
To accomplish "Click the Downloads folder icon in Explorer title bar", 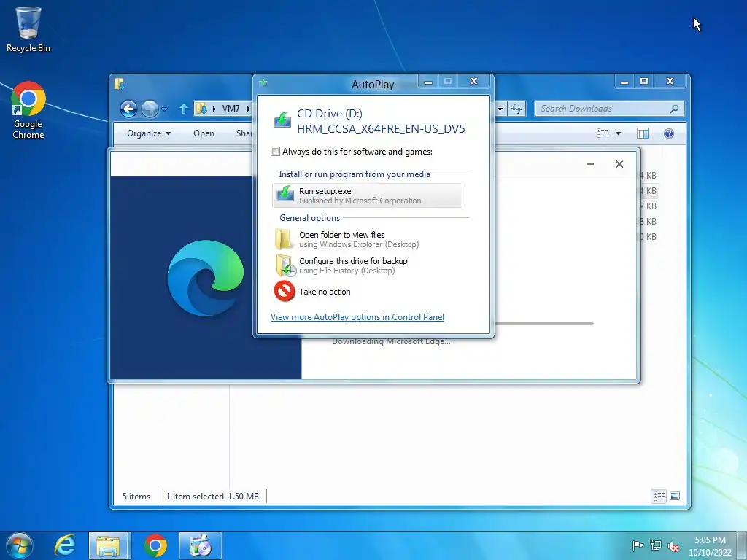I will [119, 84].
